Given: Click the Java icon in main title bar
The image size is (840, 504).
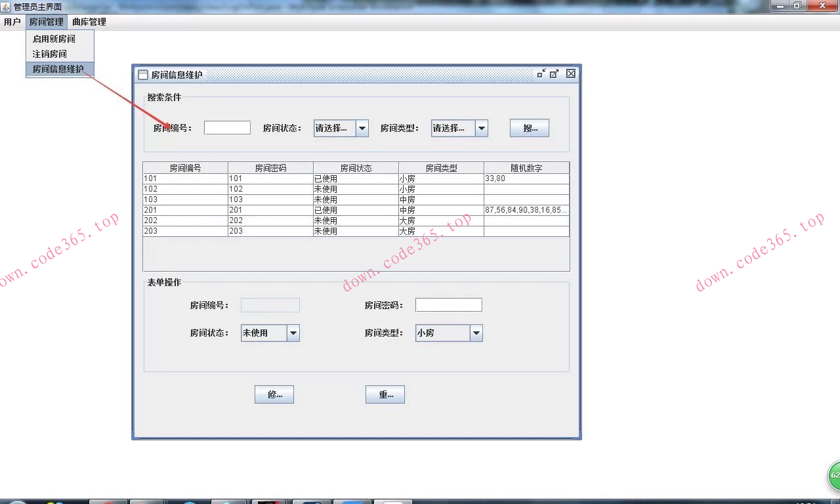Looking at the screenshot, I should (6, 6).
